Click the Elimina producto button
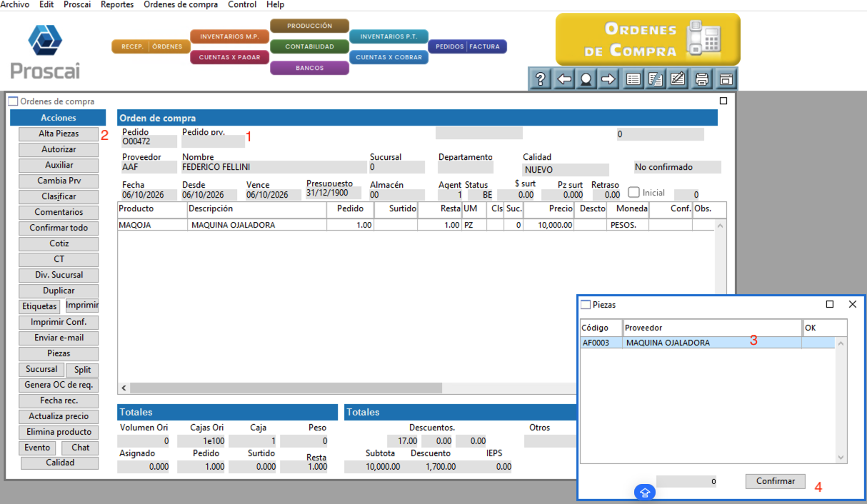This screenshot has width=867, height=504. pos(59,433)
